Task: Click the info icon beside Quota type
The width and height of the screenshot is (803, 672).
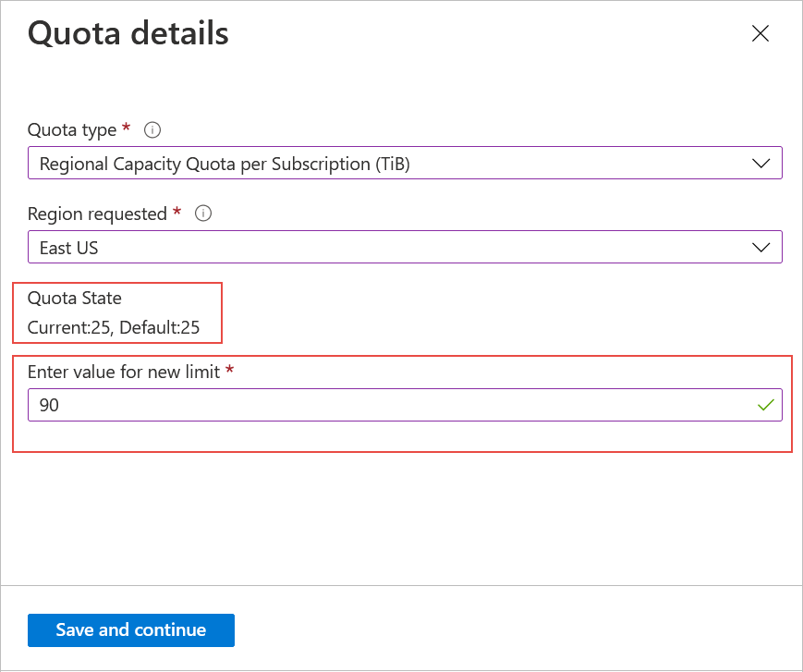Action: 153,130
